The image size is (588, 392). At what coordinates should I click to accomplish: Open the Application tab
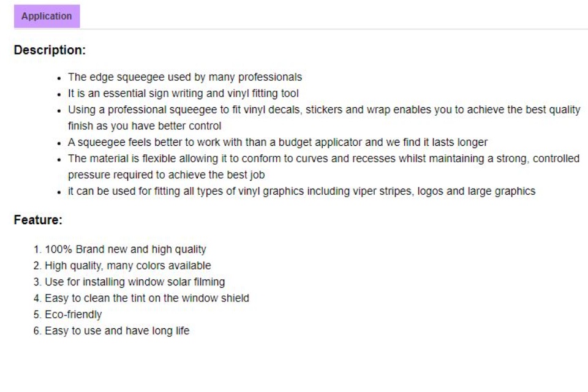[47, 16]
